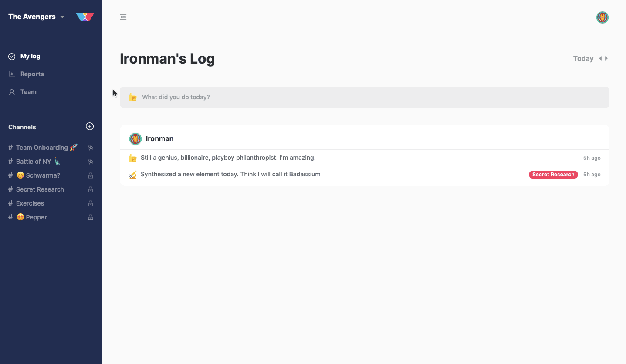The image size is (626, 364).
Task: Select the 'Synthesized a new element' log entry
Action: tap(365, 175)
